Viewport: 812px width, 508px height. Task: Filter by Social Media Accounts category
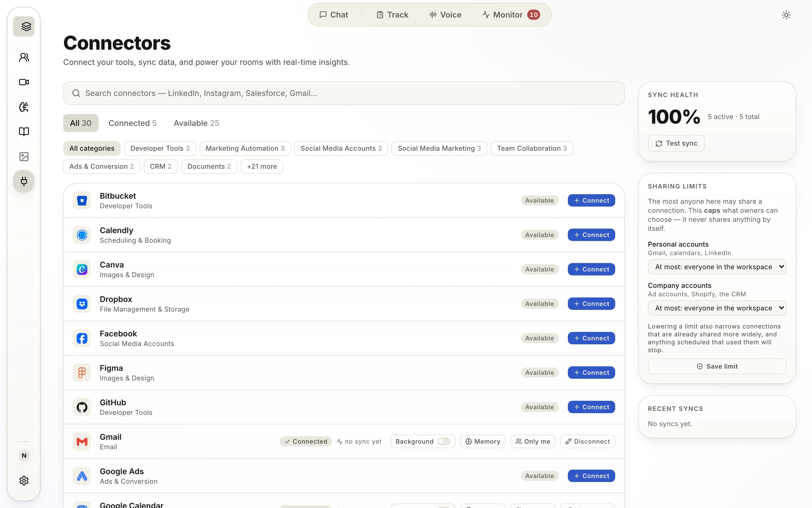[x=341, y=148]
